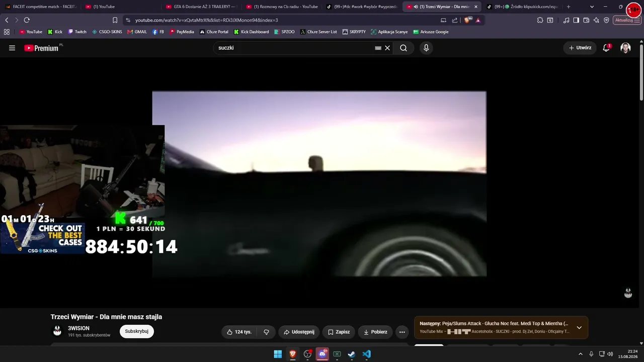Open the browser extensions puzzle icon

coord(540,20)
